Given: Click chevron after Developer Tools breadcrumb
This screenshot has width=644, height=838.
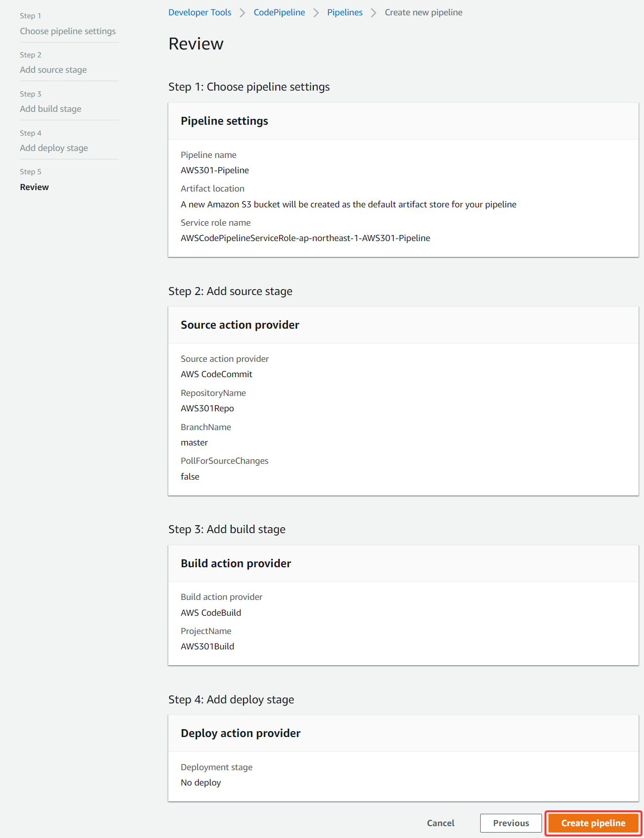Looking at the screenshot, I should [243, 13].
